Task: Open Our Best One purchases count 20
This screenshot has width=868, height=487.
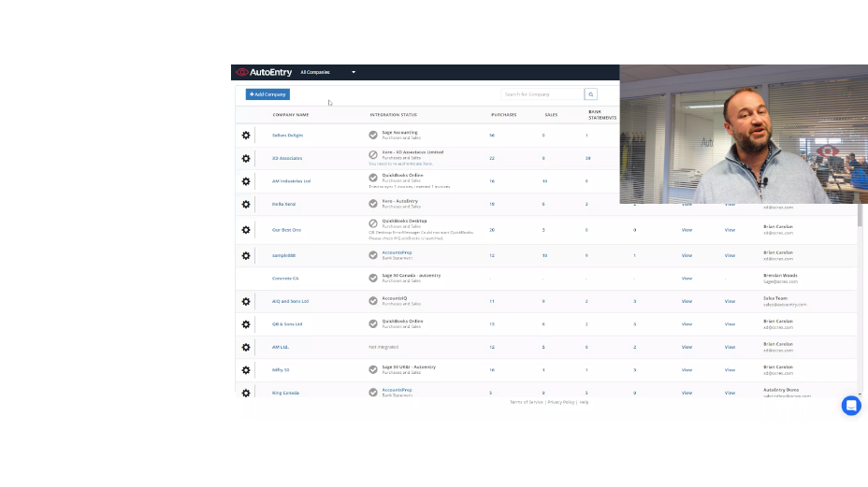Action: click(492, 230)
